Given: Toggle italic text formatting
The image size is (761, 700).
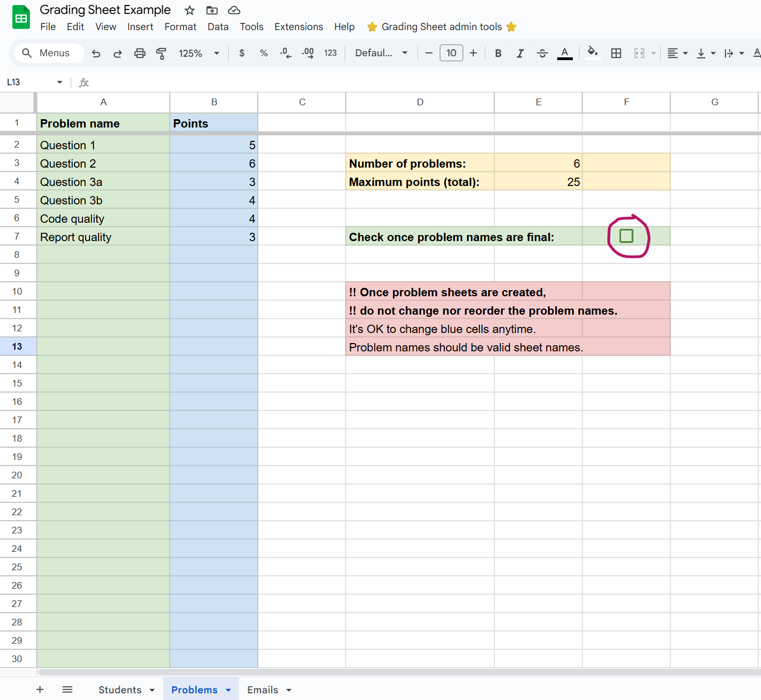Looking at the screenshot, I should [520, 53].
